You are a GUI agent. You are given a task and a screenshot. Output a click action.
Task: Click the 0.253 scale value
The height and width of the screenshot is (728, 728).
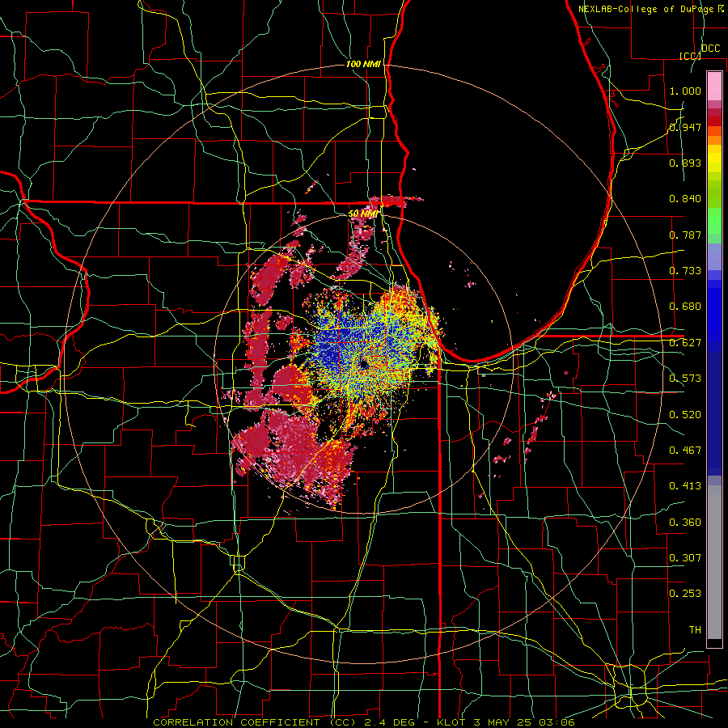(685, 594)
